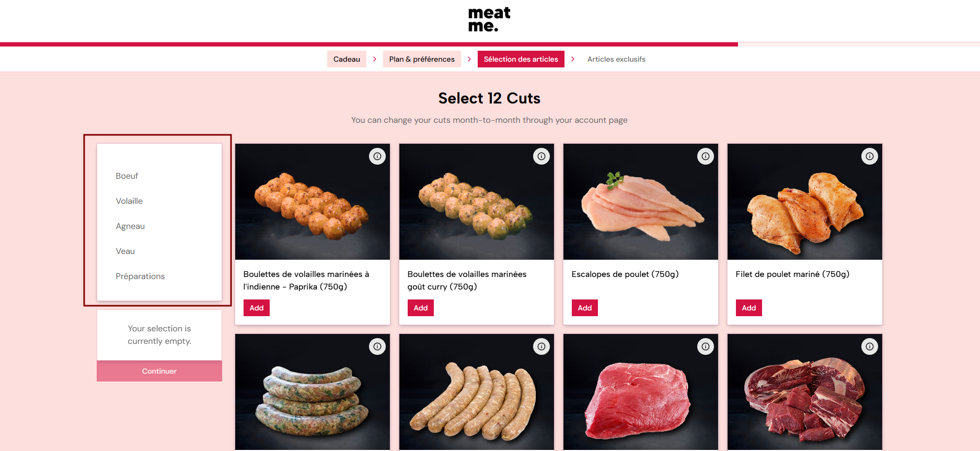View info for Filet de poulet mariné
980x451 pixels.
point(870,156)
